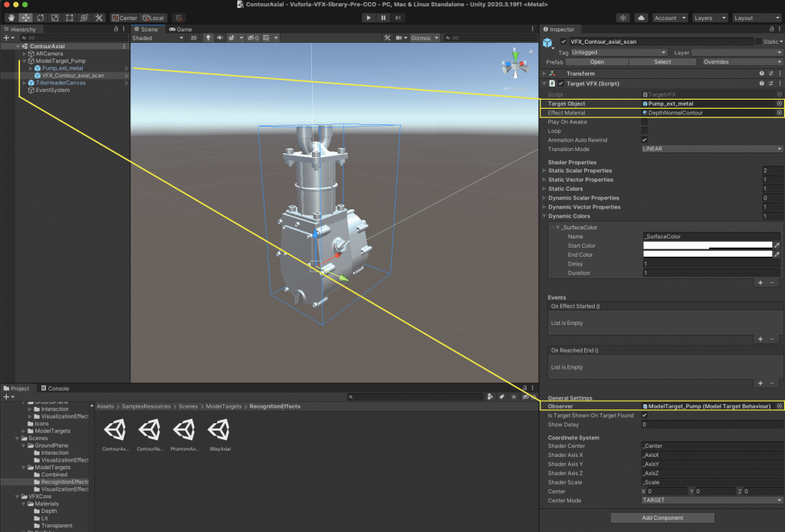This screenshot has height=532, width=785.
Task: Open the custom editor tools icon
Action: click(99, 18)
